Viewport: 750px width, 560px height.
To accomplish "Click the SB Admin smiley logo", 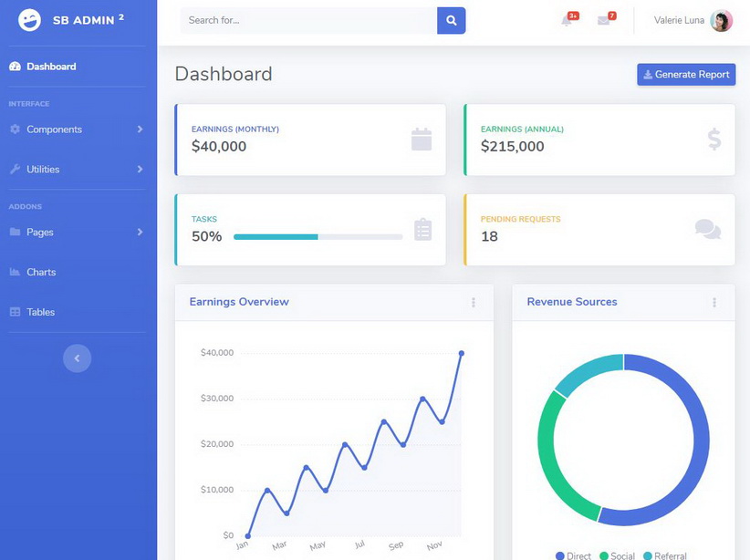I will click(30, 20).
